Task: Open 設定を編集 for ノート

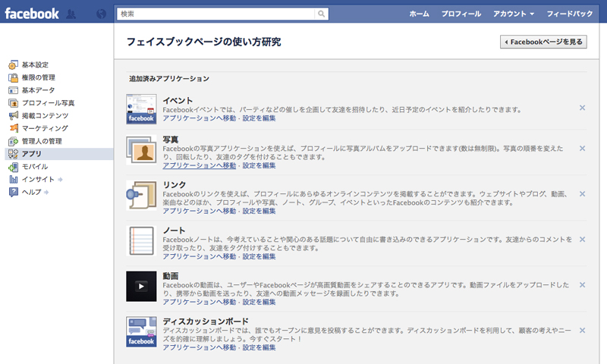Action: [259, 256]
